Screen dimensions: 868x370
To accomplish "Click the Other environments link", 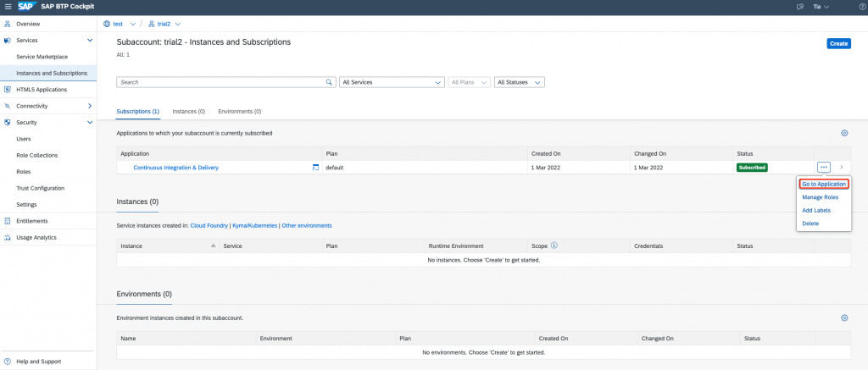I will coord(307,226).
